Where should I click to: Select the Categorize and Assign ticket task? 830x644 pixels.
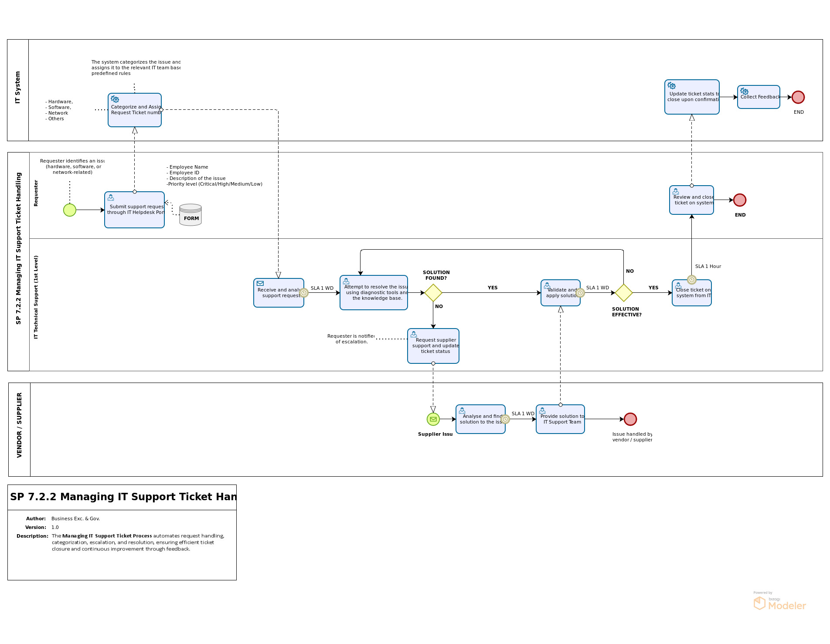pos(135,110)
